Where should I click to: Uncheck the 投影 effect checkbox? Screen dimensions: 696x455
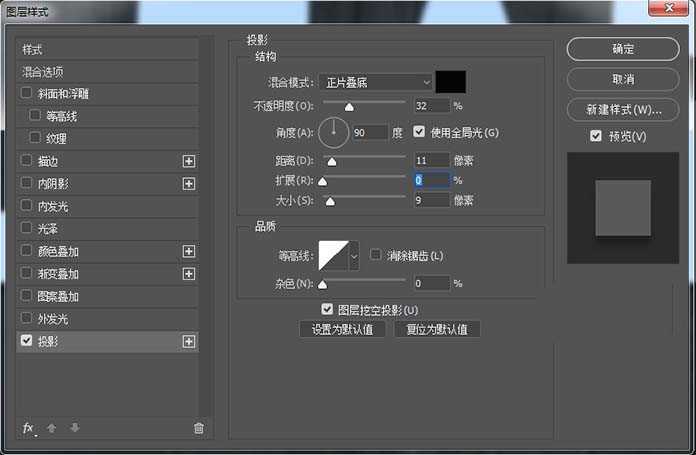point(26,340)
